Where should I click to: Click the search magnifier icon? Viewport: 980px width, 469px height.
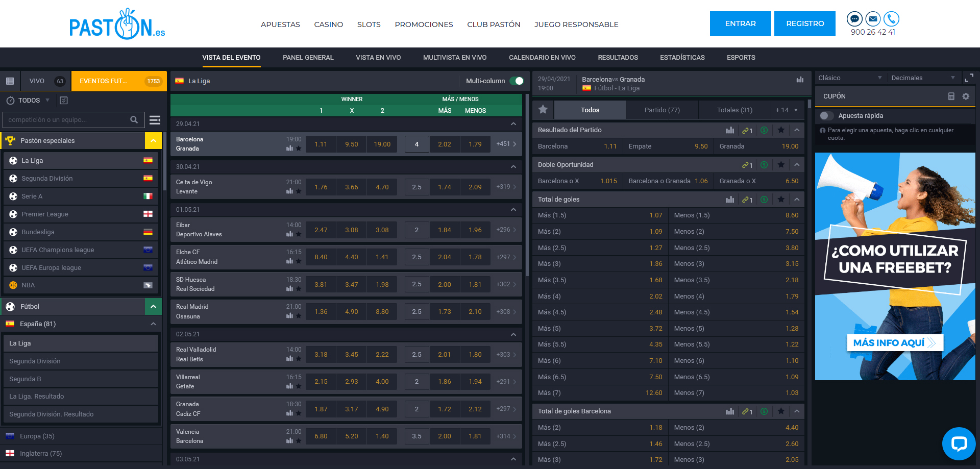[x=134, y=120]
